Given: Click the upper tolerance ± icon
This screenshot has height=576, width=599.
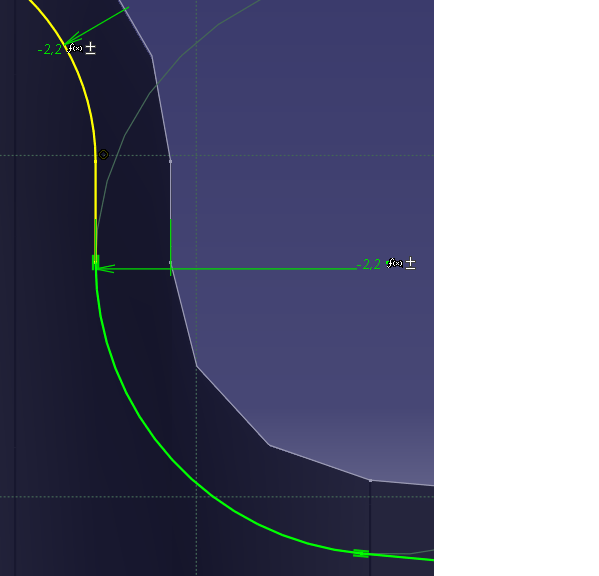Looking at the screenshot, I should (91, 49).
